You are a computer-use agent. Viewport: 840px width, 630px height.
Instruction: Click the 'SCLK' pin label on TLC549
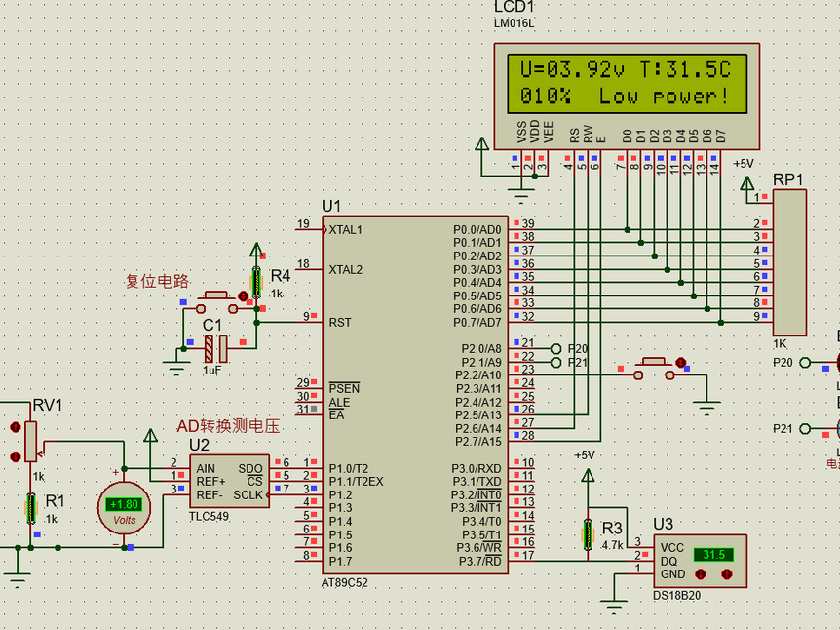click(248, 494)
